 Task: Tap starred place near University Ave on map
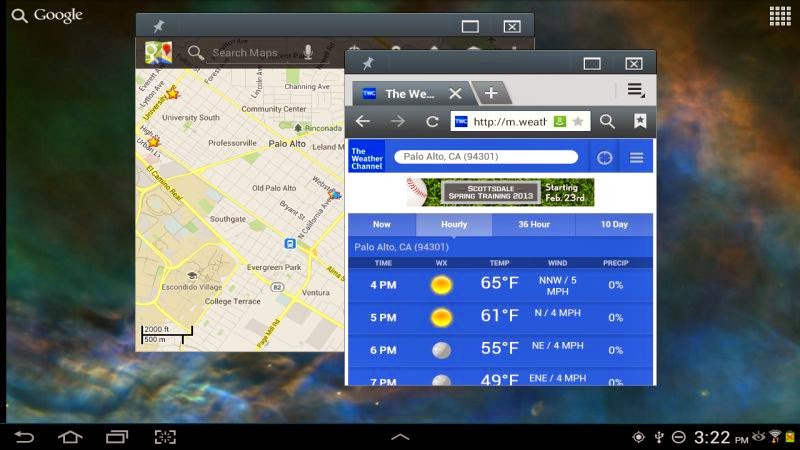tap(173, 93)
